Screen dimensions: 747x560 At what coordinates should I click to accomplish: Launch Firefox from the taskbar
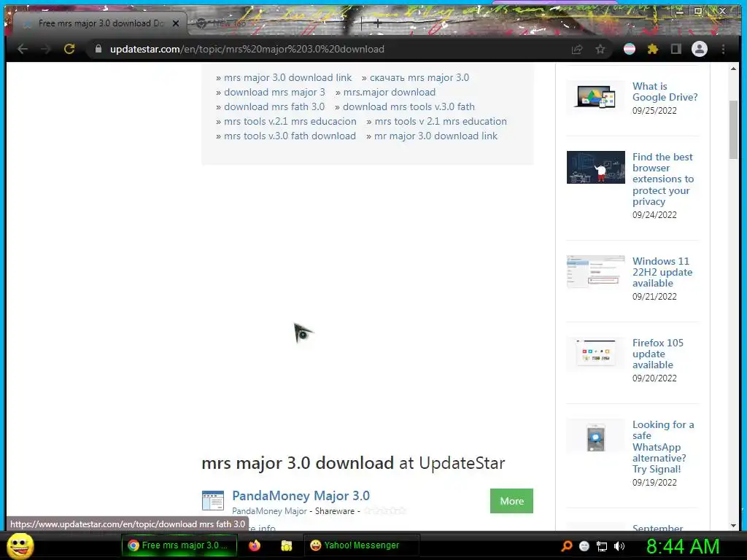(255, 545)
